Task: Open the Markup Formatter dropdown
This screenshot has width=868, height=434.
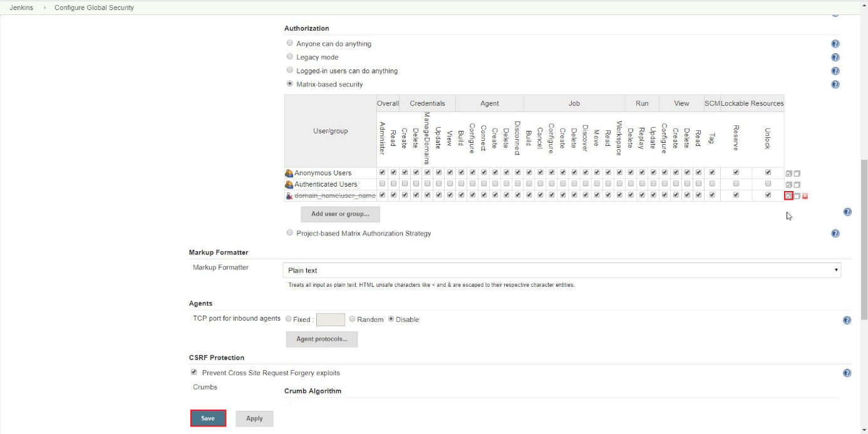Action: 562,271
